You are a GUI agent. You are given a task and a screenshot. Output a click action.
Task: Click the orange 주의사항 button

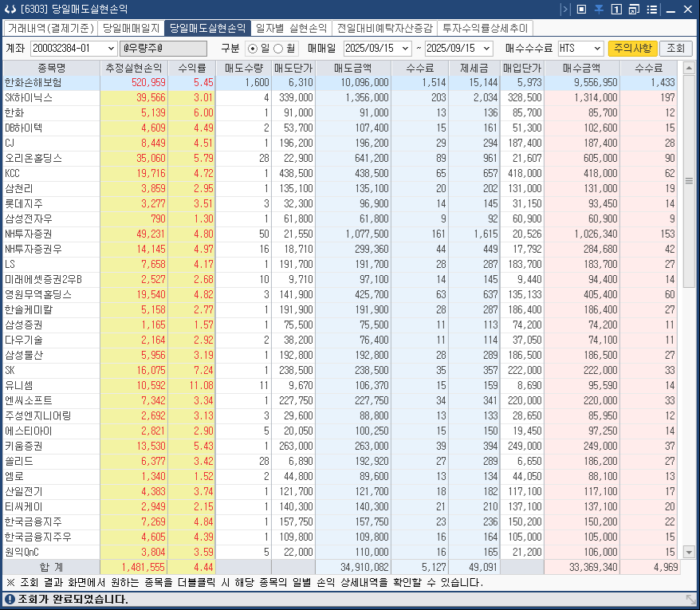pyautogui.click(x=632, y=48)
